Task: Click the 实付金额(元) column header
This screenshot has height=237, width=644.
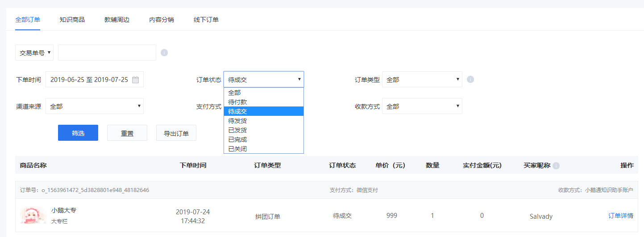Action: pyautogui.click(x=482, y=165)
